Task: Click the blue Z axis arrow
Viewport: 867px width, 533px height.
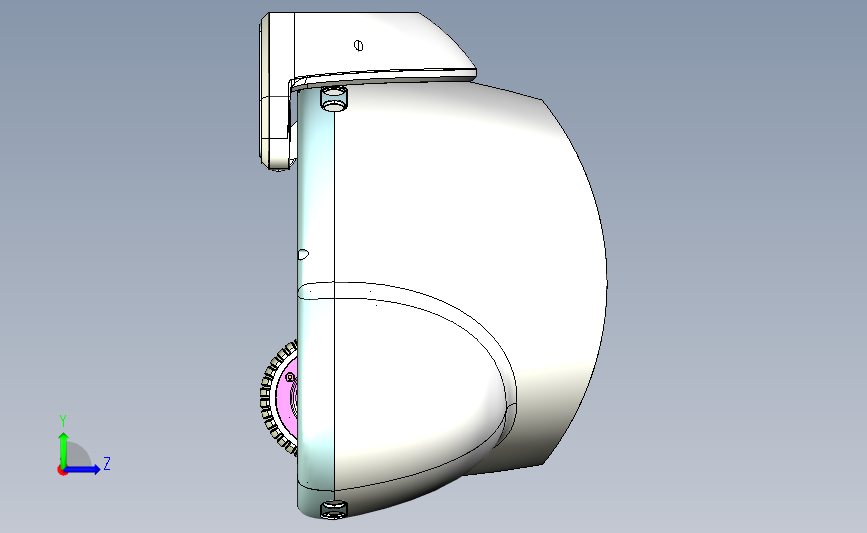Action: point(83,469)
